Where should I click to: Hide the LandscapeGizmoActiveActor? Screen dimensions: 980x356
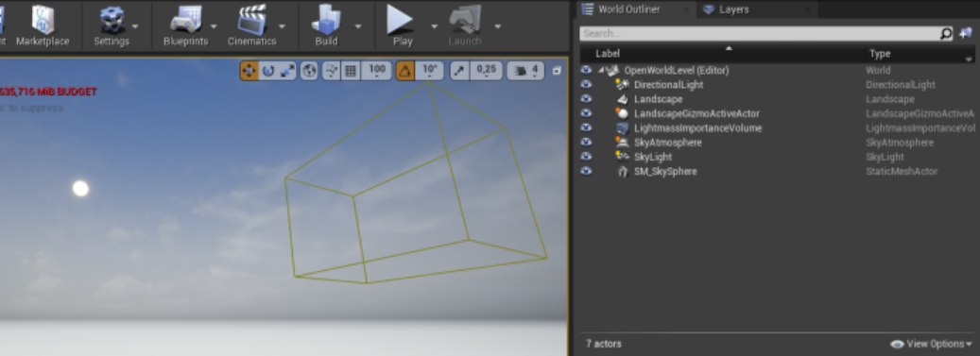(x=586, y=113)
